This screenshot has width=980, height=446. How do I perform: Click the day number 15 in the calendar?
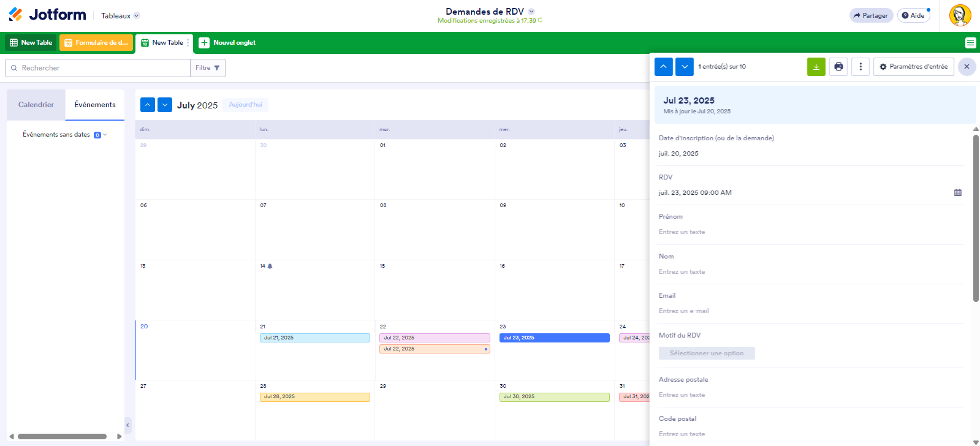pos(382,266)
